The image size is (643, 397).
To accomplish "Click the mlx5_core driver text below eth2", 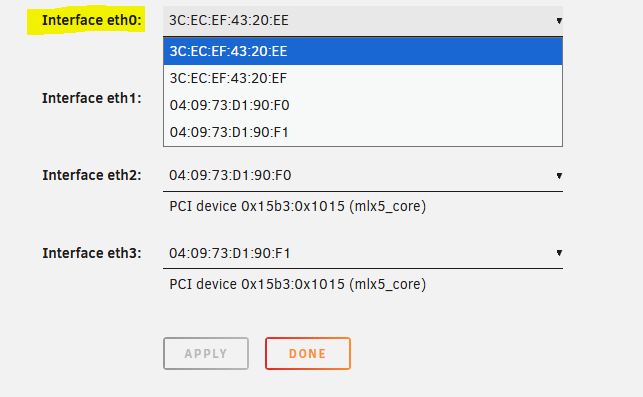I will click(x=388, y=206).
